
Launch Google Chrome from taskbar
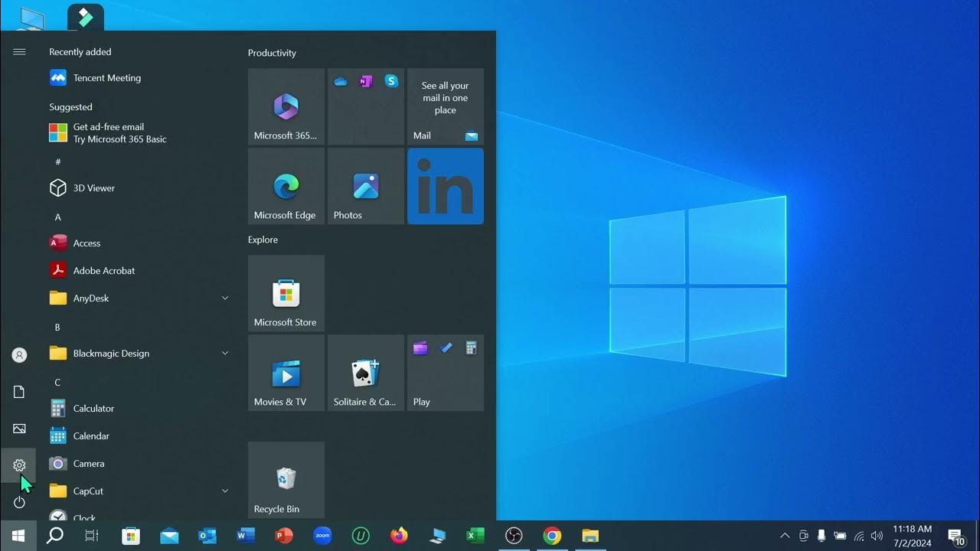coord(552,536)
